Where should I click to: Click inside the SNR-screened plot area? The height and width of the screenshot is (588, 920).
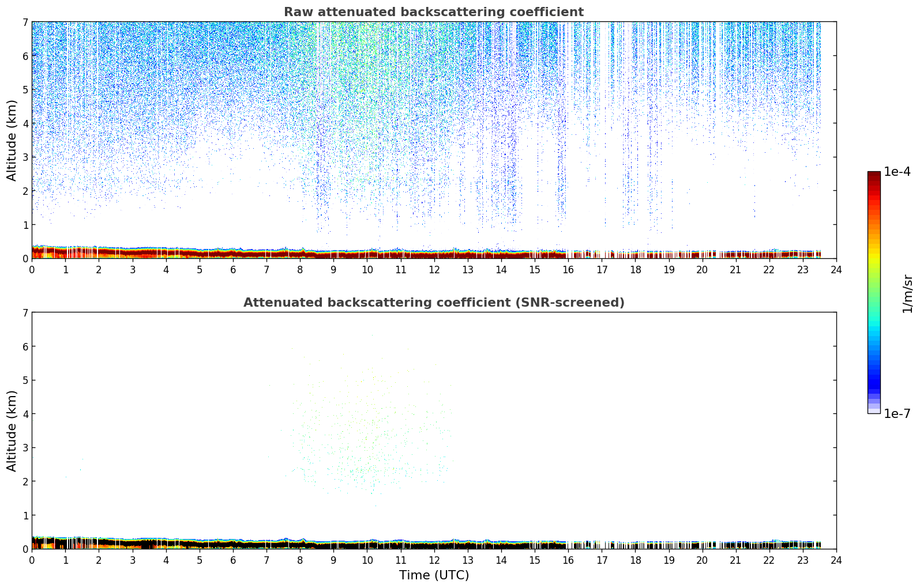pos(434,431)
